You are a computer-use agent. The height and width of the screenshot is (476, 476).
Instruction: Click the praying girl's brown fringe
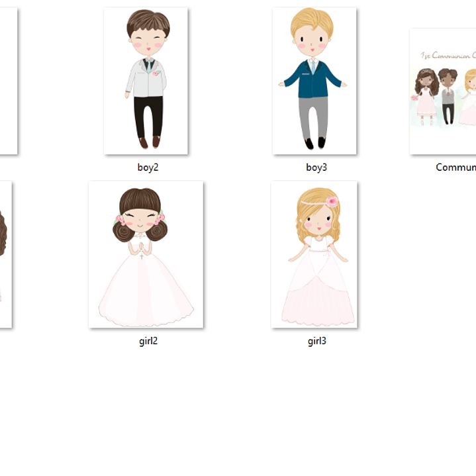point(140,201)
